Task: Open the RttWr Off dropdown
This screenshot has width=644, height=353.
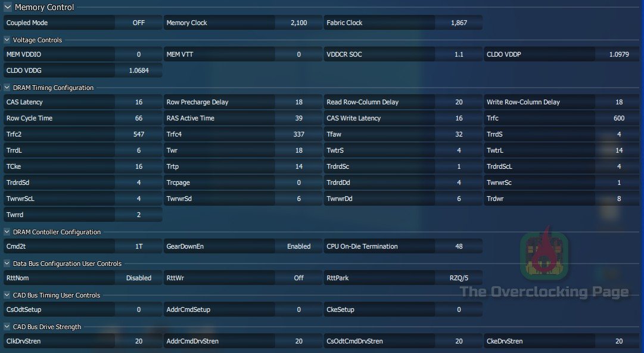Action: click(x=298, y=278)
